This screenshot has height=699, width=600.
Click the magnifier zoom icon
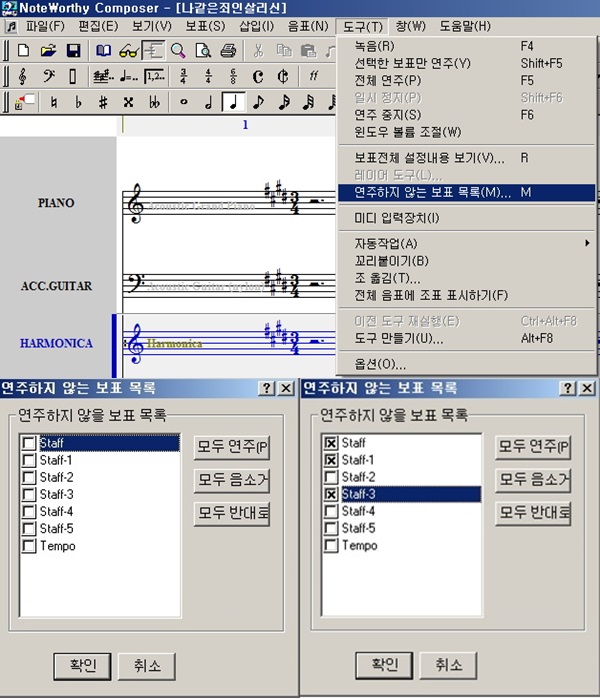click(178, 51)
